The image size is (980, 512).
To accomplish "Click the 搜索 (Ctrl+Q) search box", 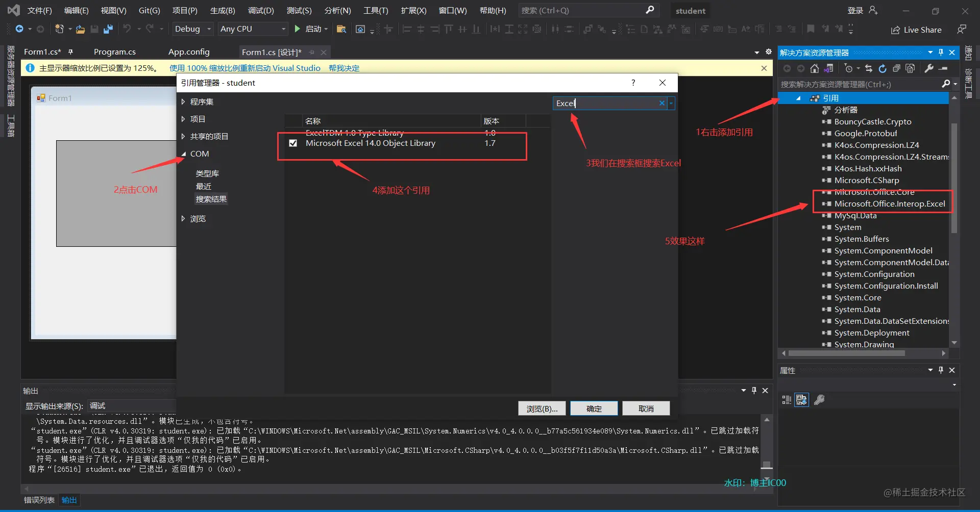I will (589, 10).
